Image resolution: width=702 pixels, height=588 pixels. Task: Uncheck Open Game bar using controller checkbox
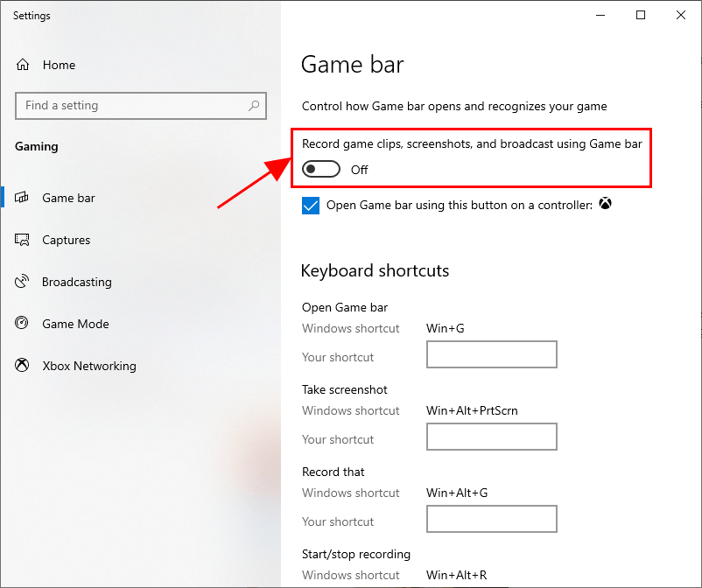[x=311, y=206]
